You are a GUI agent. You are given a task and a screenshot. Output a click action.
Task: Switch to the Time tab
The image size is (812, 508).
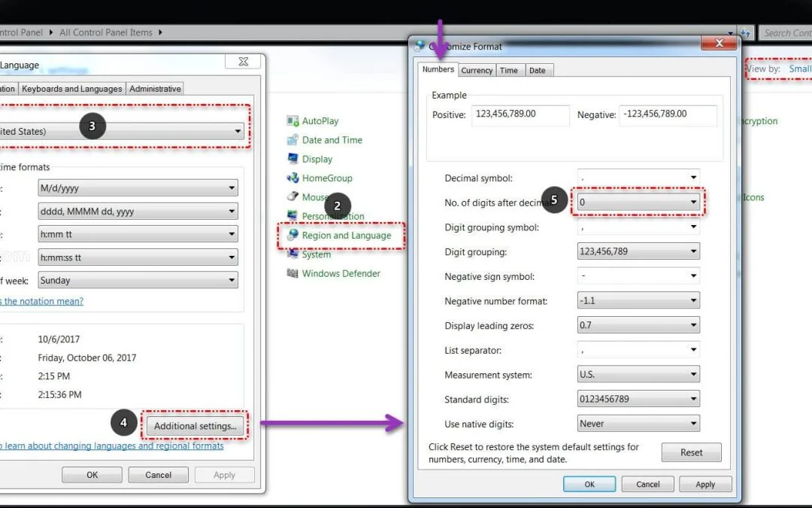509,70
